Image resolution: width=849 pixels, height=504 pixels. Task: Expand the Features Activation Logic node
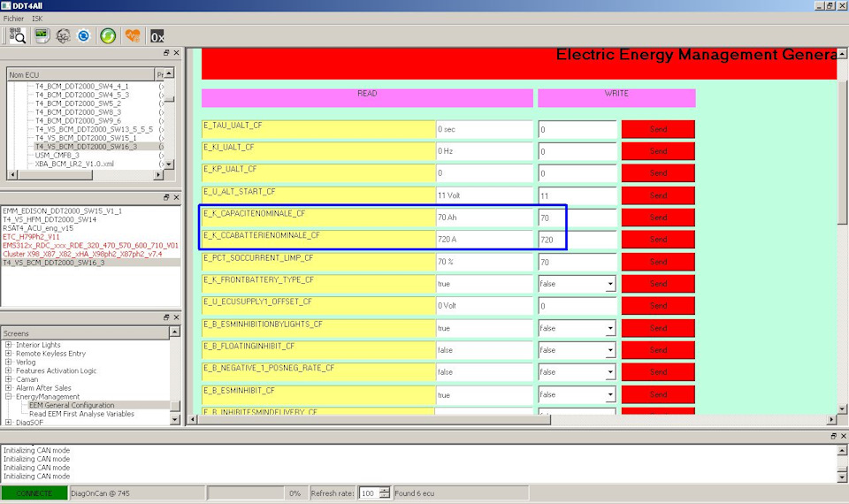pos(8,370)
